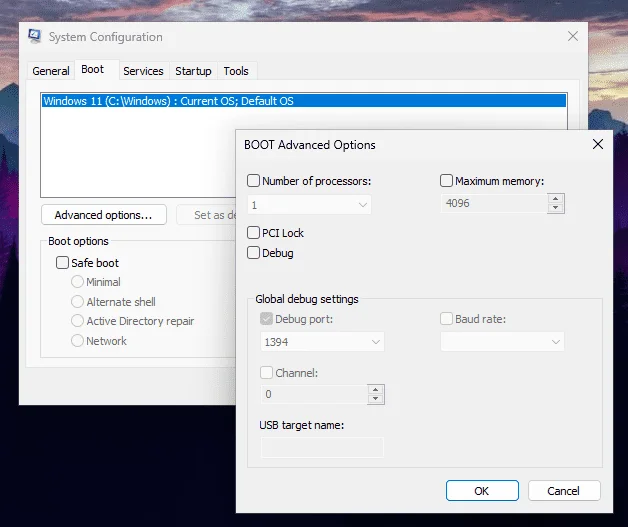Open the Baud rate dropdown
Viewport: 628px width, 527px height.
(x=503, y=342)
